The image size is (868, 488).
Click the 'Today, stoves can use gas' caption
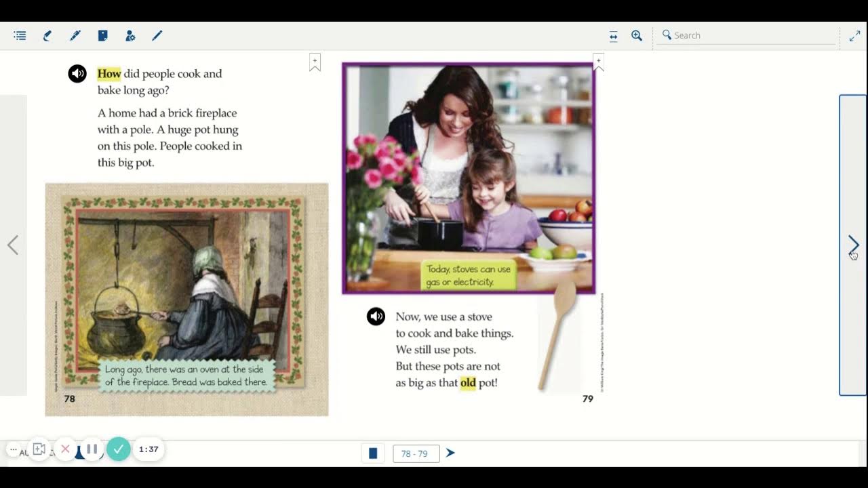[468, 275]
